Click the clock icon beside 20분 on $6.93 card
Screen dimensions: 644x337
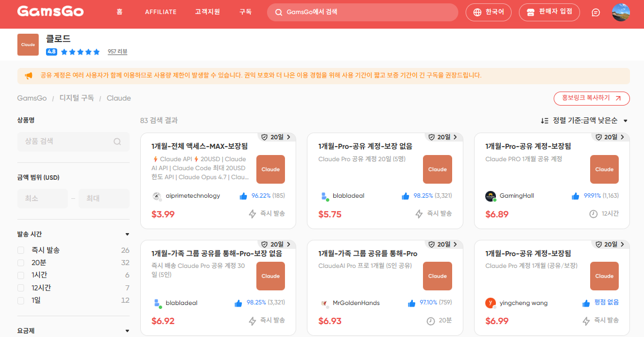[x=430, y=321]
